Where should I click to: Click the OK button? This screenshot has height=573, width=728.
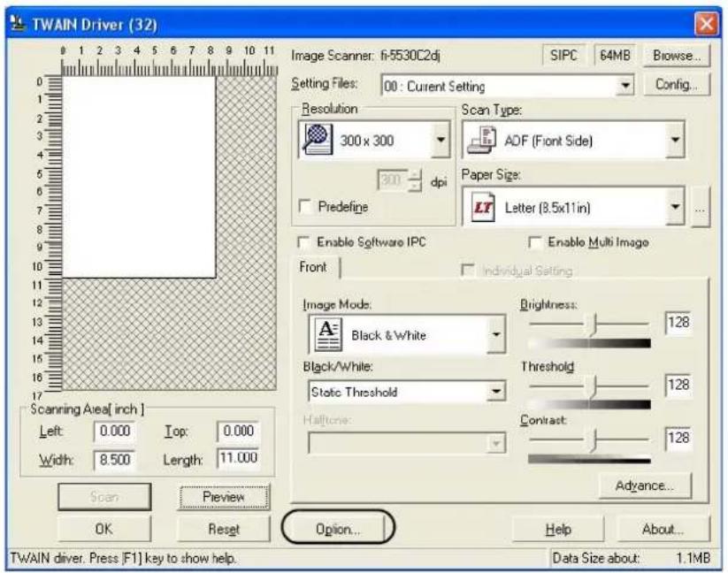104,529
